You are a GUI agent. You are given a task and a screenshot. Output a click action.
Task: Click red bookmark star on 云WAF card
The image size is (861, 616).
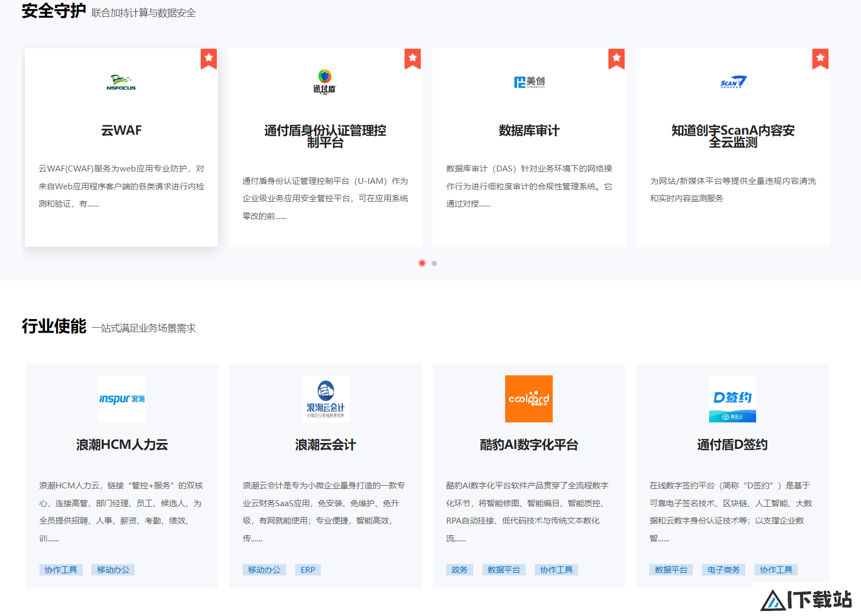[x=209, y=58]
